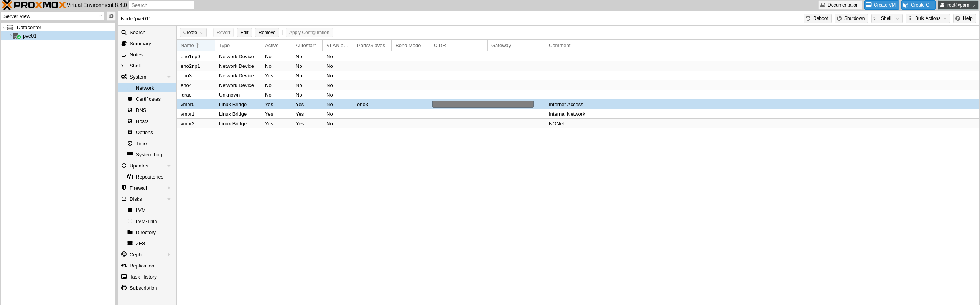Click the Replication arrows icon

coord(124,266)
